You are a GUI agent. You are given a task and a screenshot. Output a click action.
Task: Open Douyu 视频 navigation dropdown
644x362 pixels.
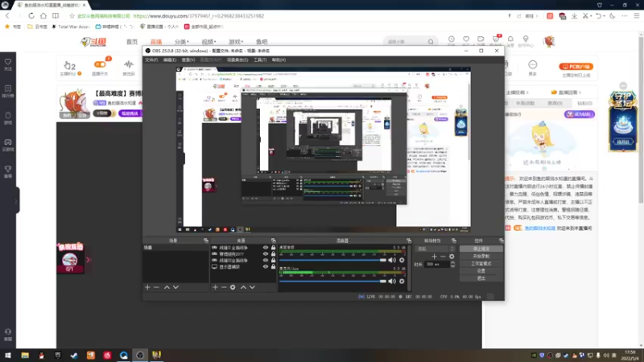click(x=208, y=42)
